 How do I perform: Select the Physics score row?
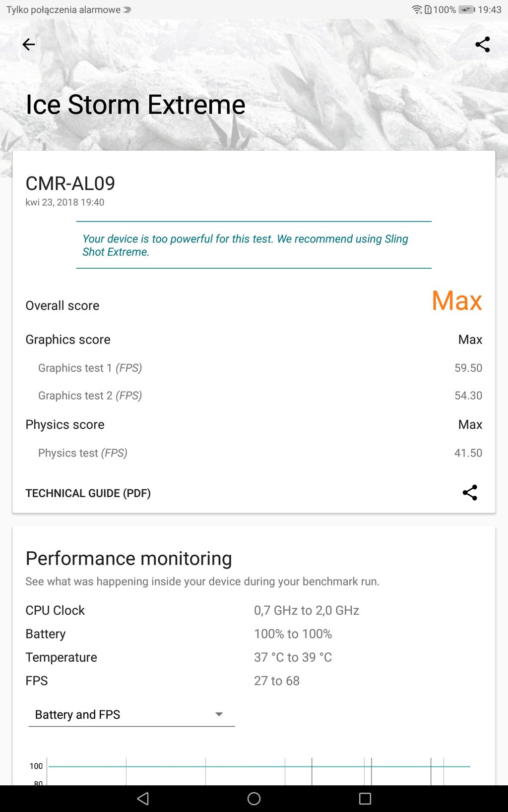pyautogui.click(x=253, y=425)
